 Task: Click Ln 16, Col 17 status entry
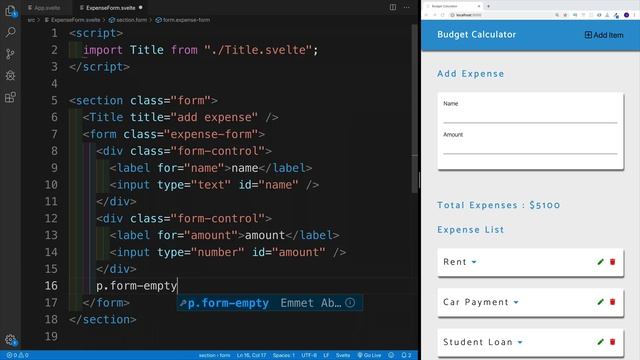(251, 356)
